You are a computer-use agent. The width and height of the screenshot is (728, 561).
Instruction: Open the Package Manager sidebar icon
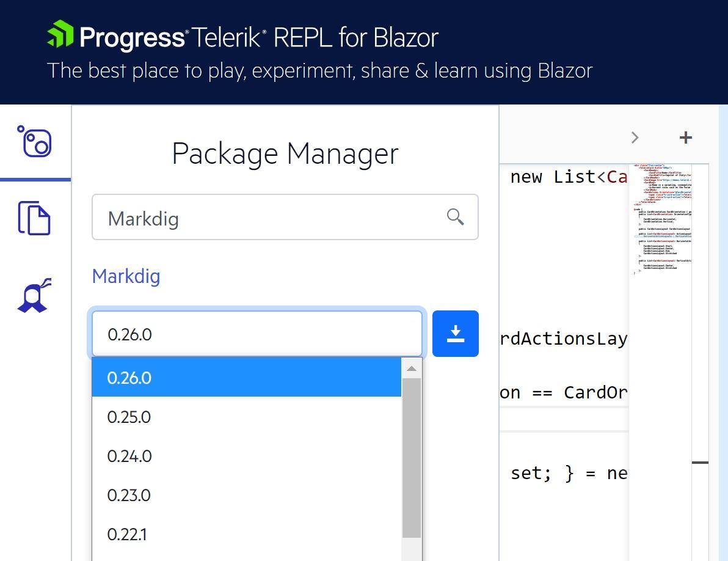coord(35,142)
